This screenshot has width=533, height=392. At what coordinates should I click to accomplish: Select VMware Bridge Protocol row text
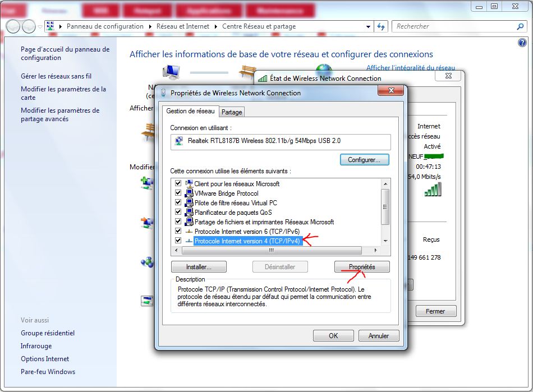(x=227, y=193)
